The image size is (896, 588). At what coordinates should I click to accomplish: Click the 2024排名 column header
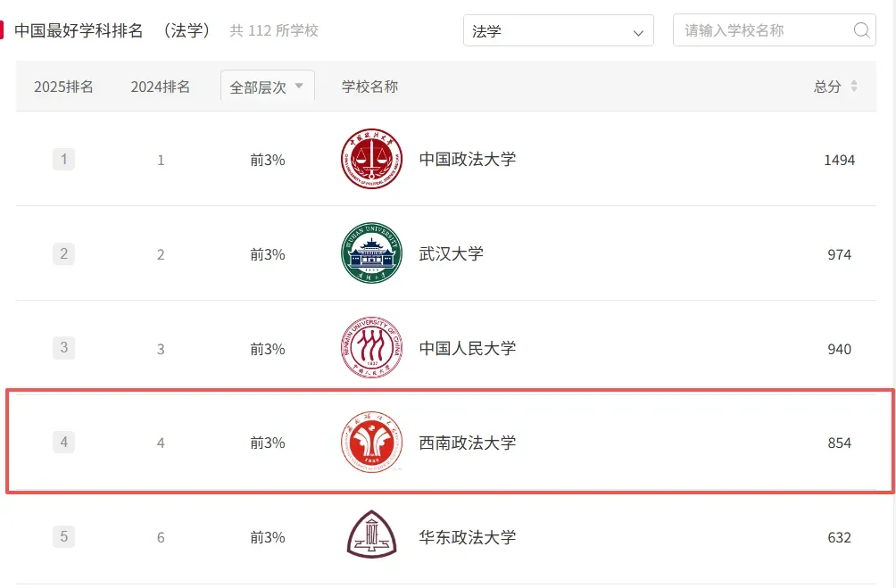161,87
